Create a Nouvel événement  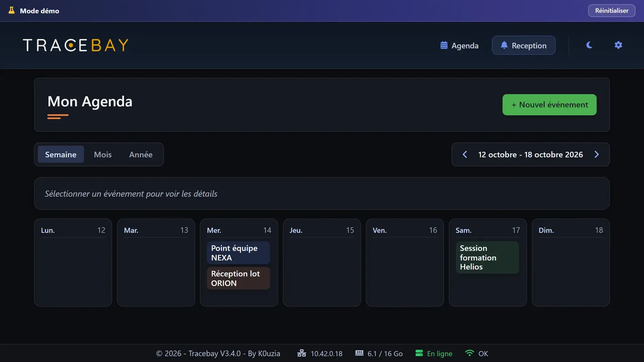(549, 105)
